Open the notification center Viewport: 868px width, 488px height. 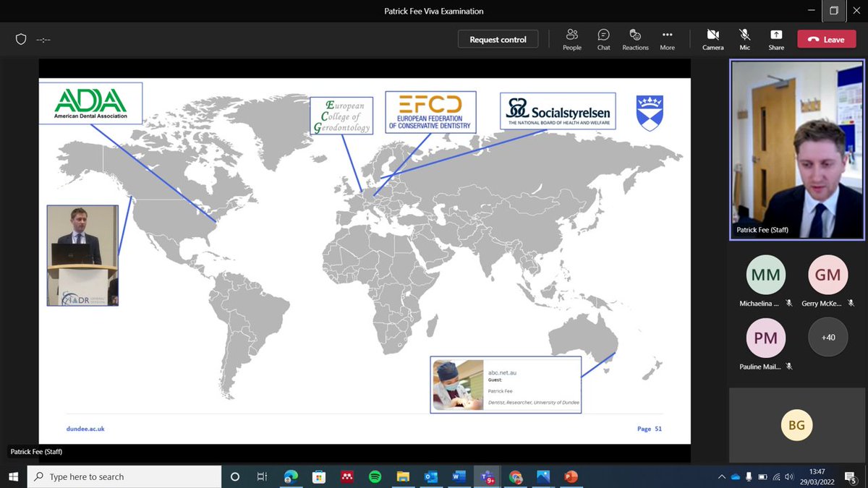[852, 477]
